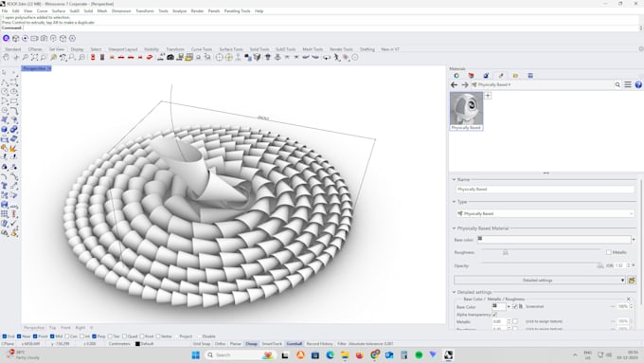Open the Textures panel icon
Screen dimensions: 644x363
tap(486, 75)
